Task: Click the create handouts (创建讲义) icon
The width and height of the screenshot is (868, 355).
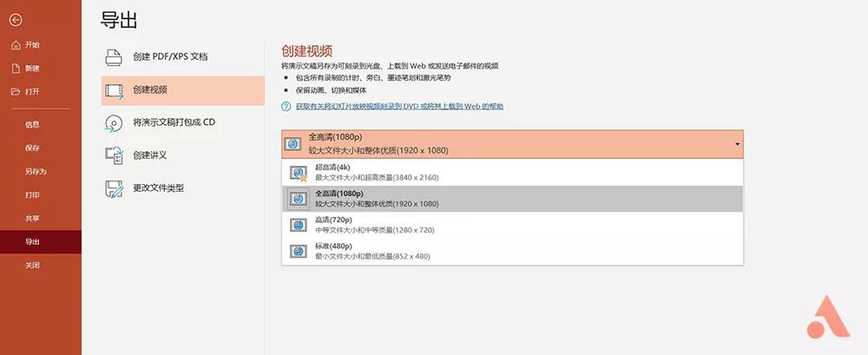Action: pos(114,155)
